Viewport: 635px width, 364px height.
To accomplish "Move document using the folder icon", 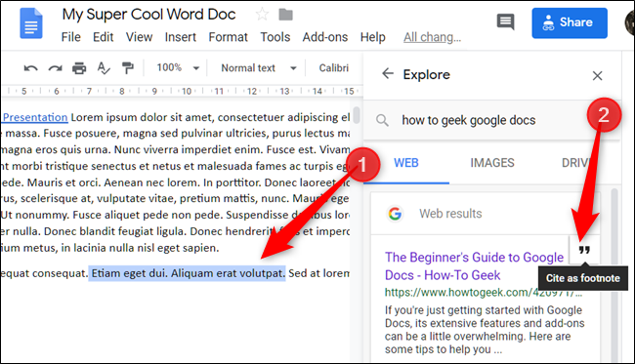I will click(286, 15).
